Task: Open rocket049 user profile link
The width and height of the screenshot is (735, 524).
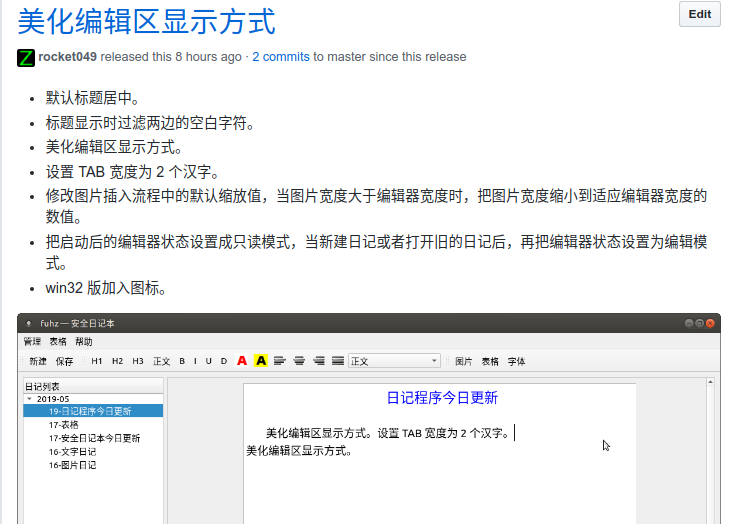Action: pyautogui.click(x=68, y=57)
